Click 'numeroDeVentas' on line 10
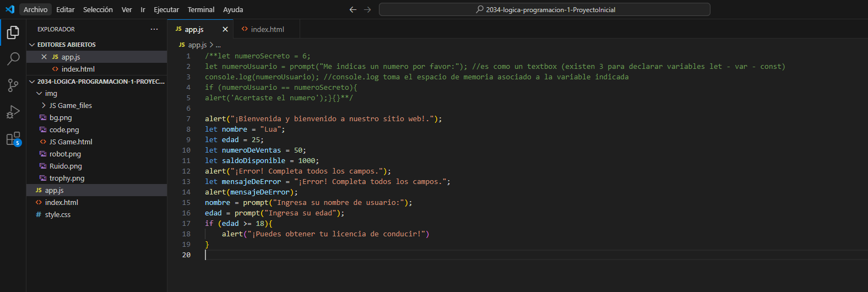This screenshot has height=292, width=868. pyautogui.click(x=251, y=150)
